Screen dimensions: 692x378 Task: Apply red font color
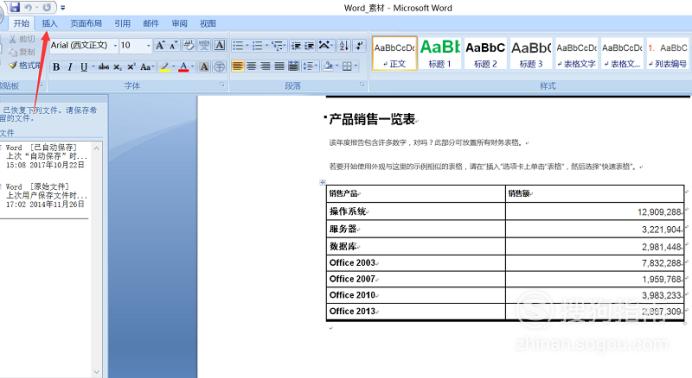point(184,67)
